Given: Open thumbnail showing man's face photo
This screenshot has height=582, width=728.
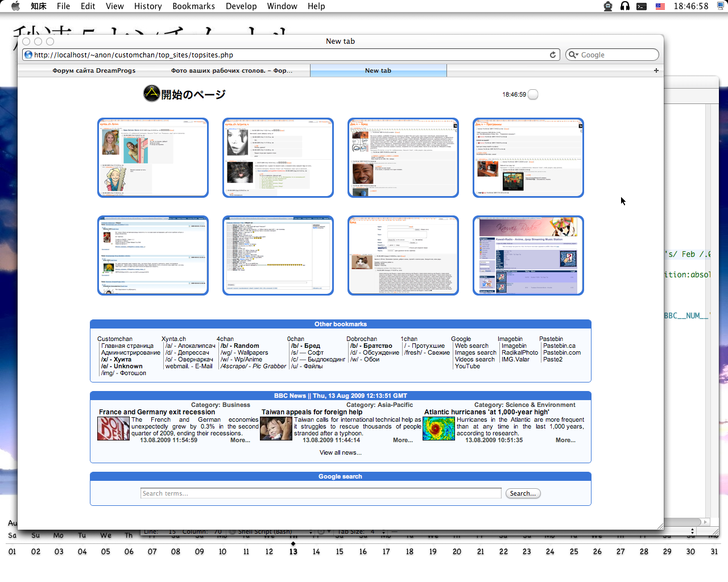Looking at the screenshot, I should coord(403,157).
